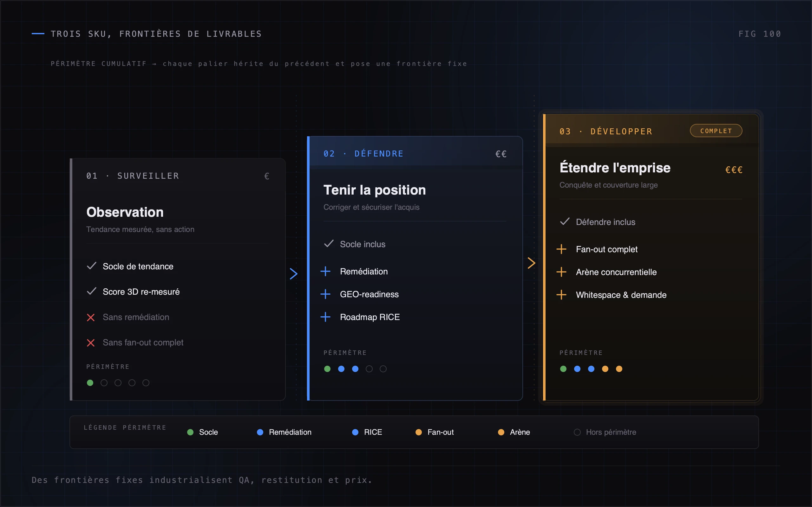Click the green Socle dot in the legend
Image resolution: width=812 pixels, height=507 pixels.
point(190,432)
